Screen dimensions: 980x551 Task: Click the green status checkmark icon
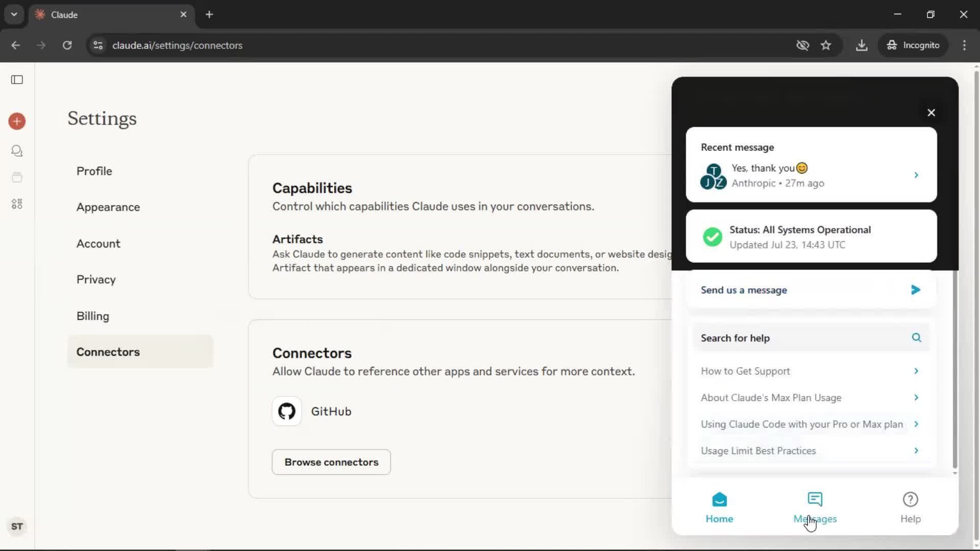[x=713, y=237]
